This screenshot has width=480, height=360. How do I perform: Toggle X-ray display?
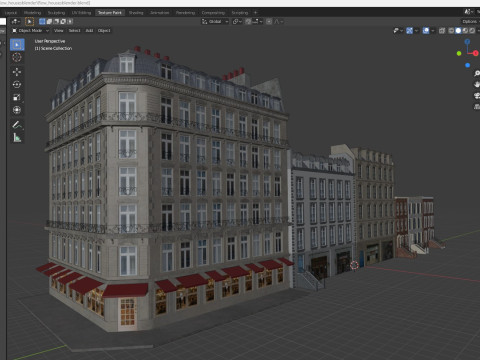(442, 31)
